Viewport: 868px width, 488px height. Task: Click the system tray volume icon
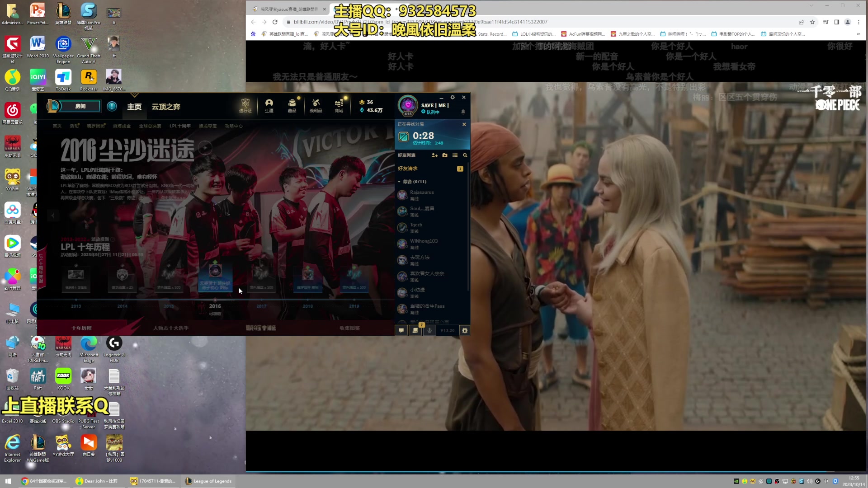[x=809, y=481]
